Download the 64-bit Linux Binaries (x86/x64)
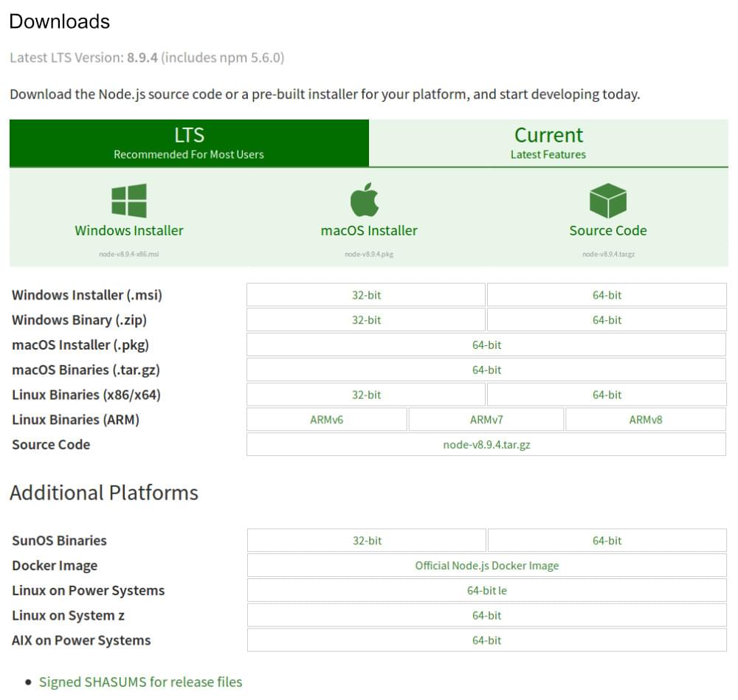 pyautogui.click(x=607, y=395)
